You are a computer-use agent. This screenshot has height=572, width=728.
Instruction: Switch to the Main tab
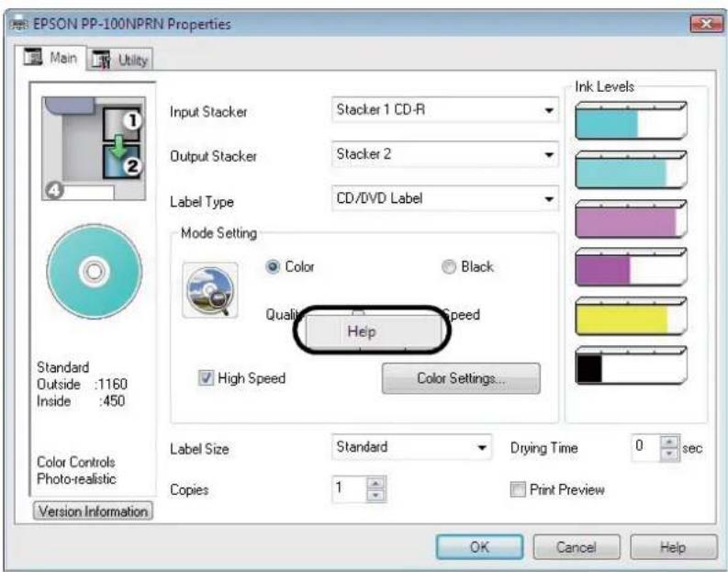point(50,58)
